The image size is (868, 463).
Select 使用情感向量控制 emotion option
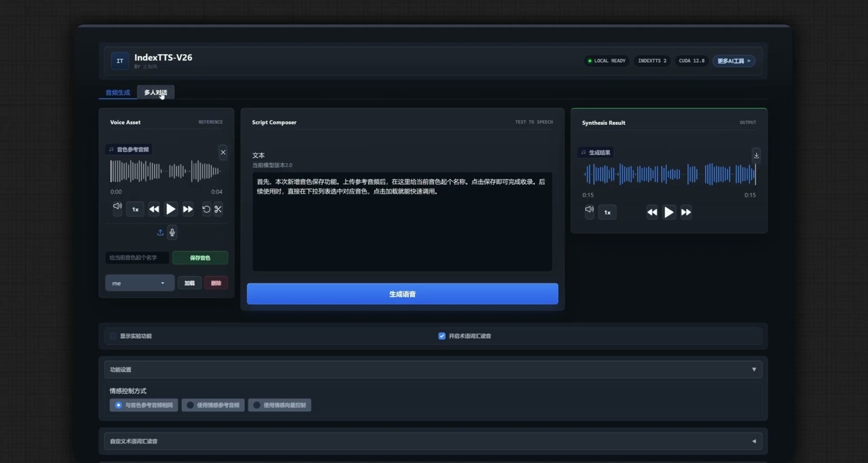coord(279,405)
